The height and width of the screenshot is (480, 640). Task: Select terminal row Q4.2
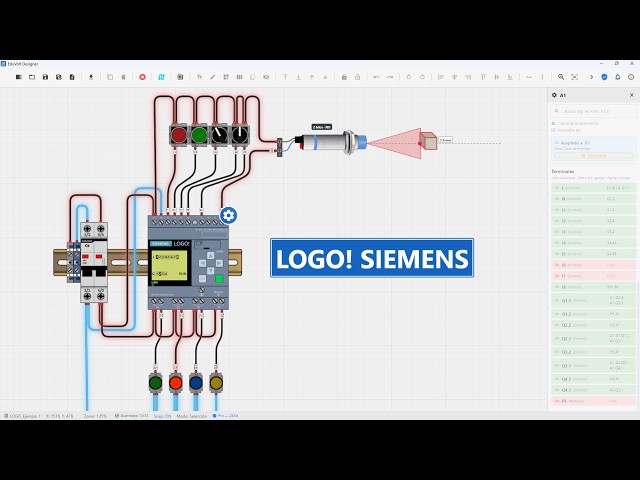(593, 379)
